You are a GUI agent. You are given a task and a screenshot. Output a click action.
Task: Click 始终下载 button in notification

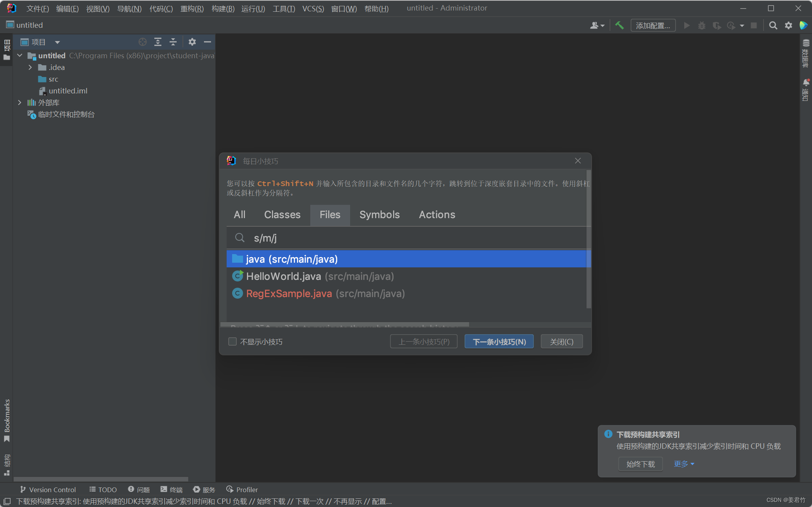(640, 464)
